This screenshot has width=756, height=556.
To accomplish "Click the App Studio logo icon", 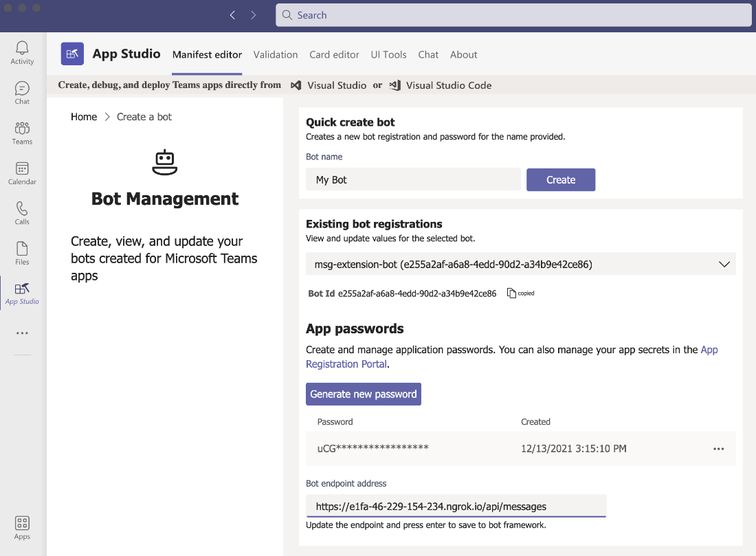I will click(x=72, y=54).
